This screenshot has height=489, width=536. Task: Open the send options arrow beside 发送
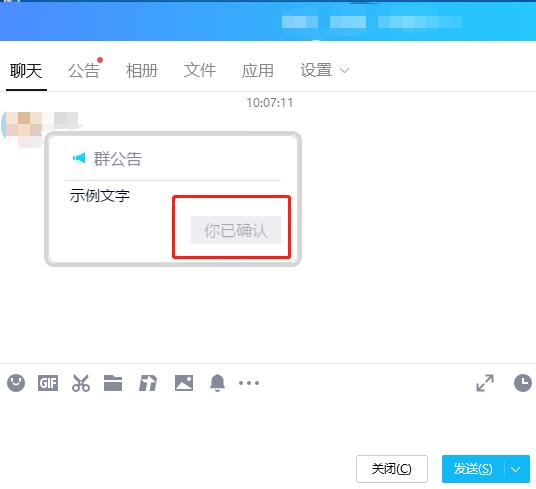[516, 469]
